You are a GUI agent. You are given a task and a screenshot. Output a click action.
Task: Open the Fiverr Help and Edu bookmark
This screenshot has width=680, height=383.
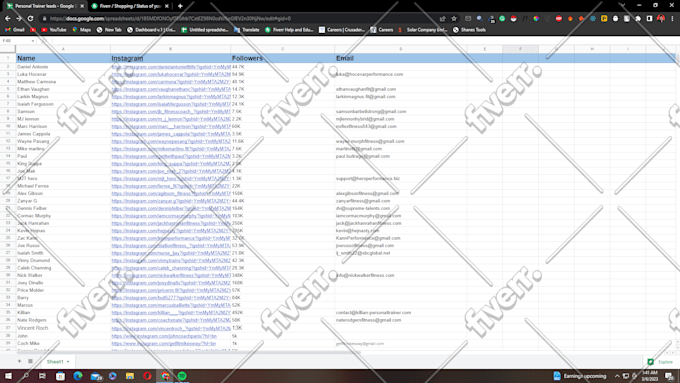[289, 30]
